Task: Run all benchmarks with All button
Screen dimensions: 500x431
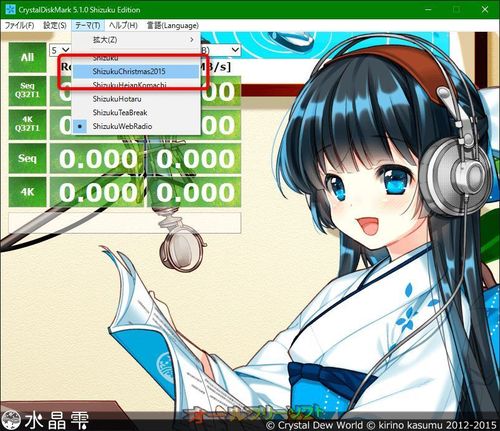Action: click(x=27, y=57)
